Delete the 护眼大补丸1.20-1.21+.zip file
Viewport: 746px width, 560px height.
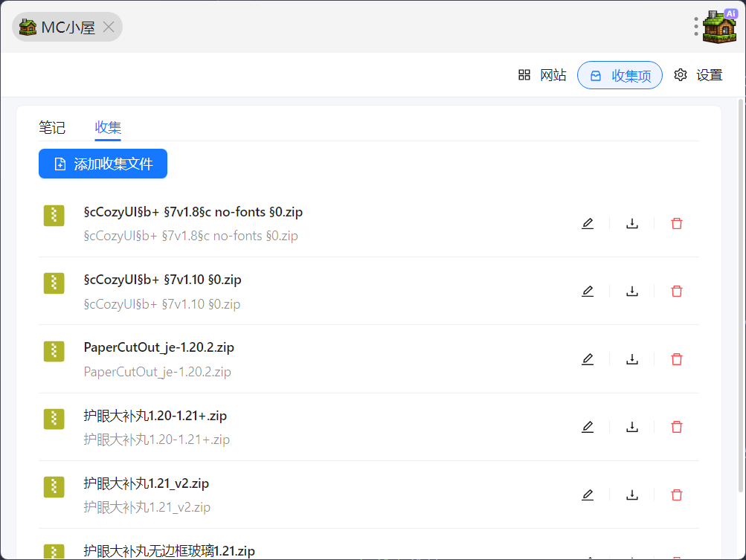click(677, 427)
